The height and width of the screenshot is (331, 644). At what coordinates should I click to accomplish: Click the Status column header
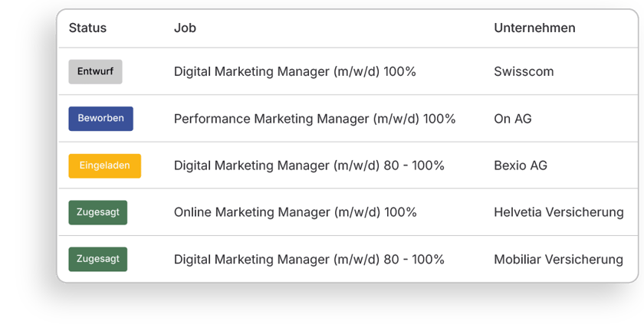pos(87,28)
